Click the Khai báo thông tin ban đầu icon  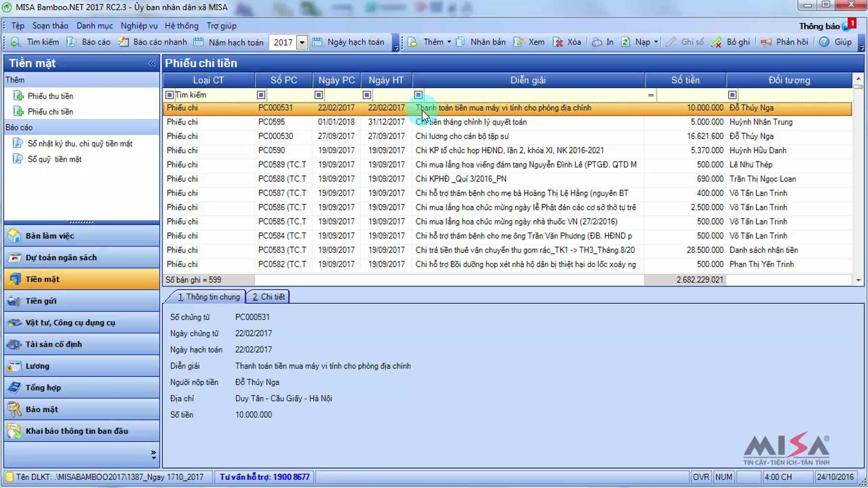click(14, 431)
